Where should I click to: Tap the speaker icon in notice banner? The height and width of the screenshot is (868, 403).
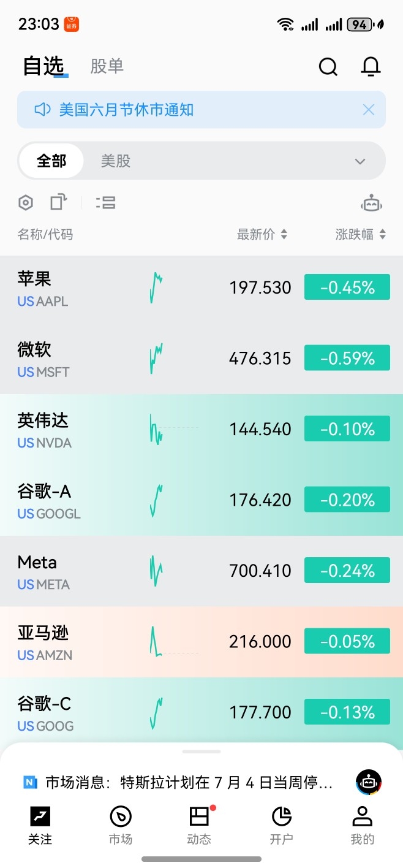tap(42, 110)
